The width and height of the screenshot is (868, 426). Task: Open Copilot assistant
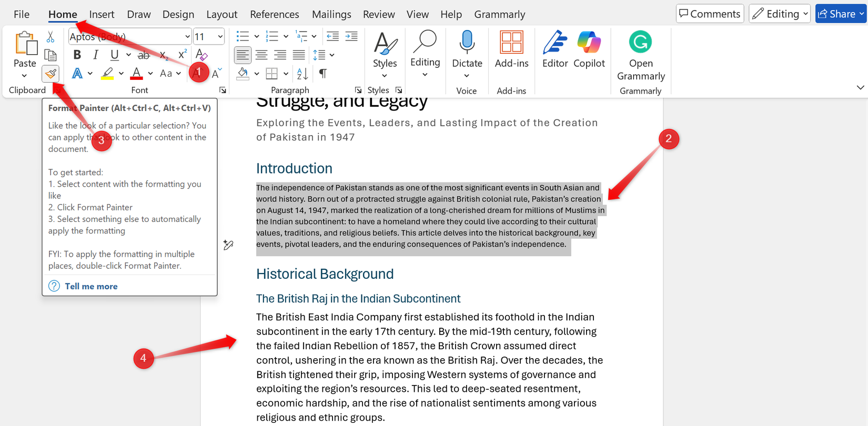click(589, 49)
